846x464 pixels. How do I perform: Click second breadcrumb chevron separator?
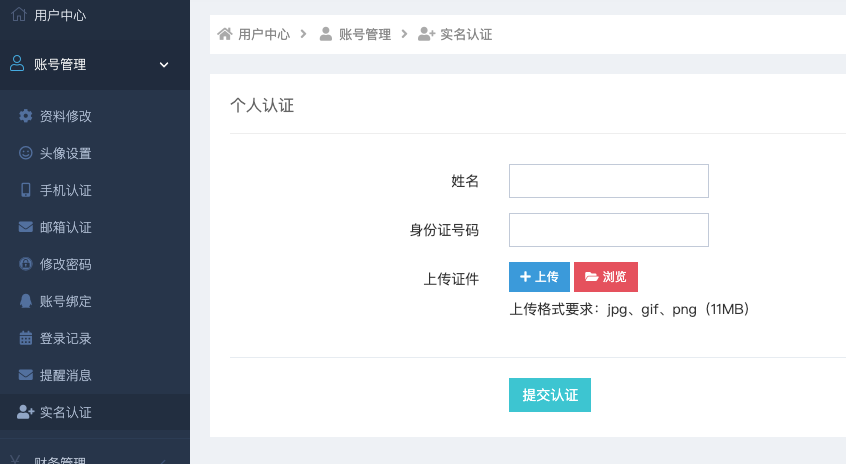404,34
